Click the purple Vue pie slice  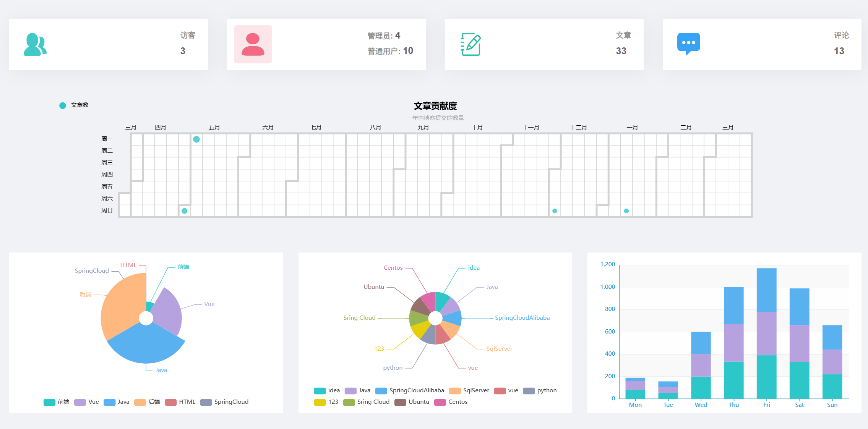(x=167, y=313)
